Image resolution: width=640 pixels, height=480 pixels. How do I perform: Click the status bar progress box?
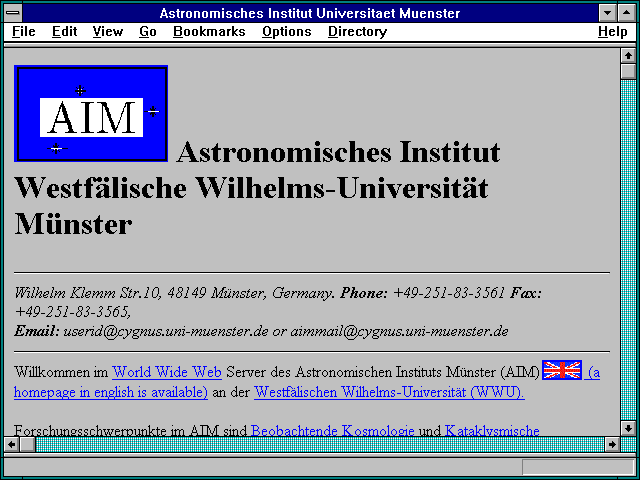tap(578, 467)
